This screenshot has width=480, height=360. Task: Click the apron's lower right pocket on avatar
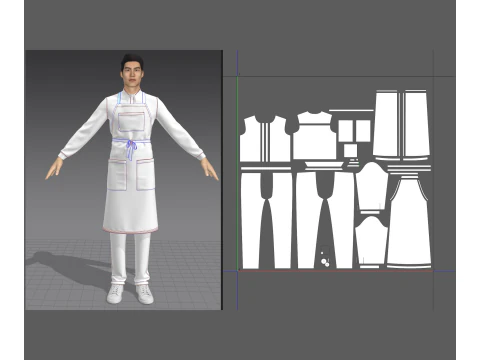tap(145, 174)
